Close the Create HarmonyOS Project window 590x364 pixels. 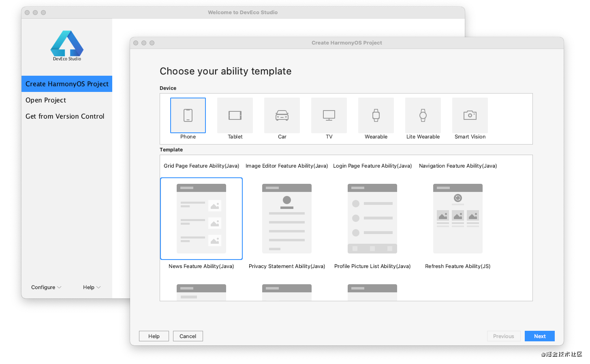pos(136,43)
